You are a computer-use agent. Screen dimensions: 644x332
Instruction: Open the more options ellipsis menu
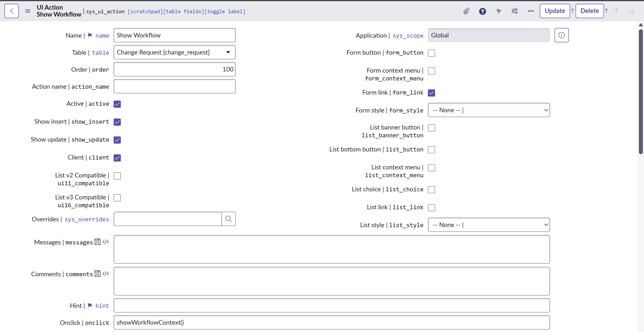tap(531, 11)
